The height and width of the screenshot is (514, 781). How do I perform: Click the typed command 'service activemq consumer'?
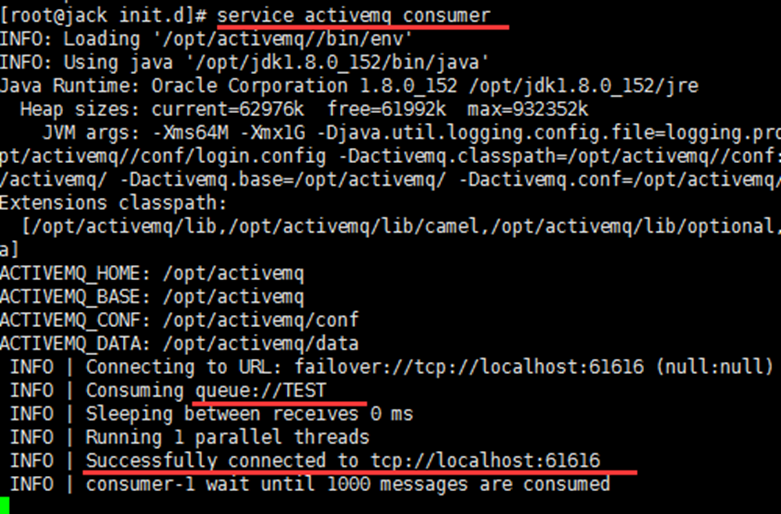(x=354, y=16)
